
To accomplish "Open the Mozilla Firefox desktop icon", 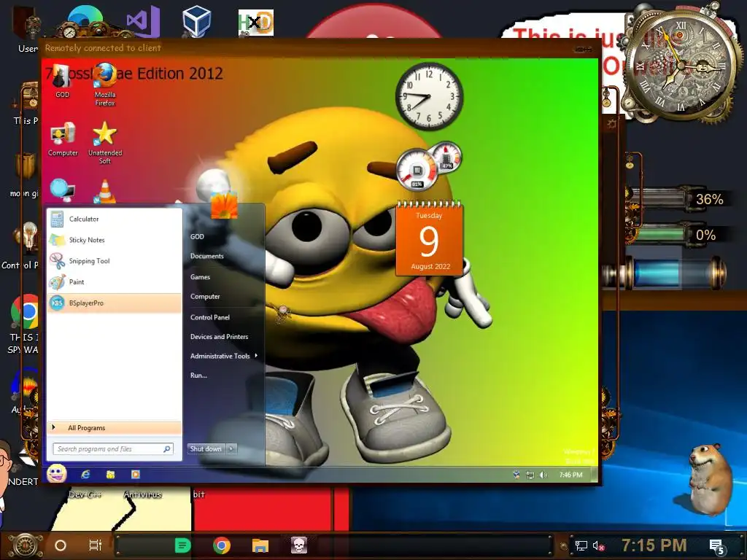I will [105, 85].
